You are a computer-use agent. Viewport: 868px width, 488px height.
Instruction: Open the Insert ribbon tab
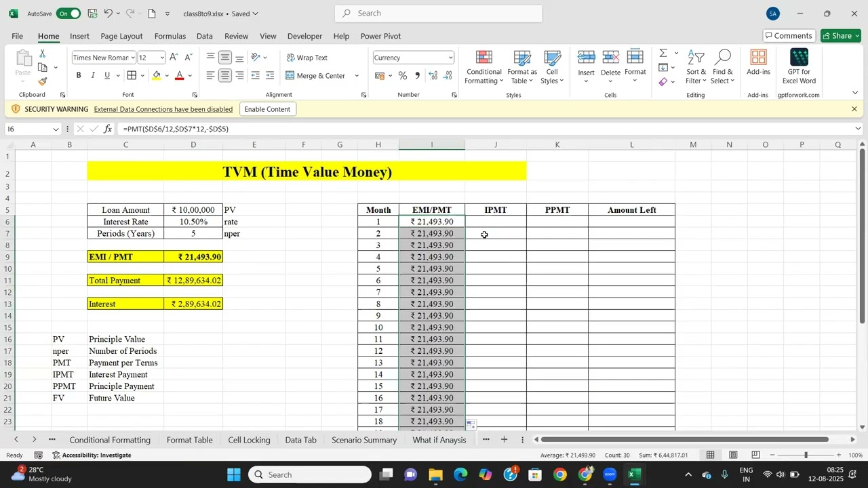point(79,36)
